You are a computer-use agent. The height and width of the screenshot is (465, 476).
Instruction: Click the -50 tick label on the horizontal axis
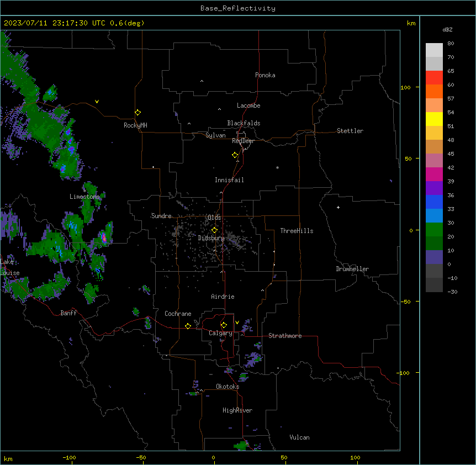point(141,457)
